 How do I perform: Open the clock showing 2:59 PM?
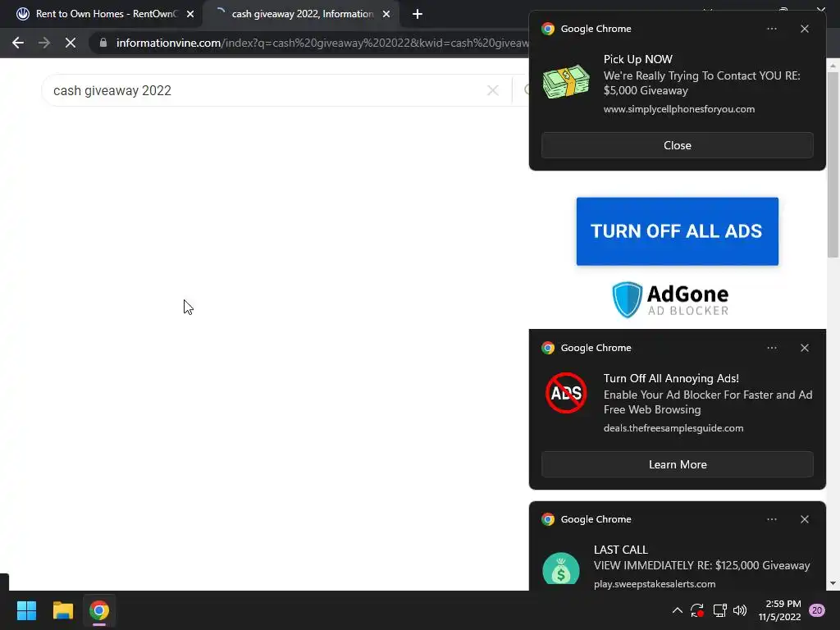click(779, 610)
